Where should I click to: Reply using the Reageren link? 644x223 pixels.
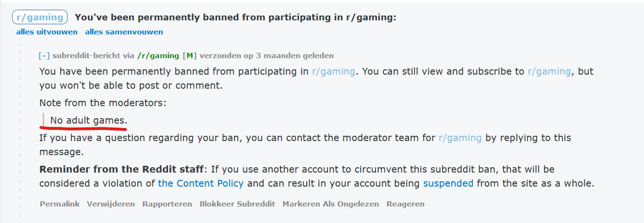405,204
